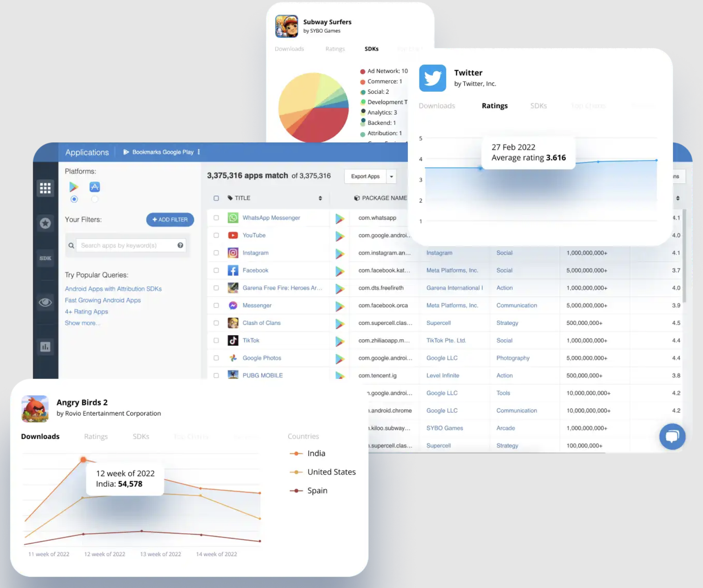Switch to the SDKs tab in Twitter card
The image size is (703, 588).
[x=538, y=106]
